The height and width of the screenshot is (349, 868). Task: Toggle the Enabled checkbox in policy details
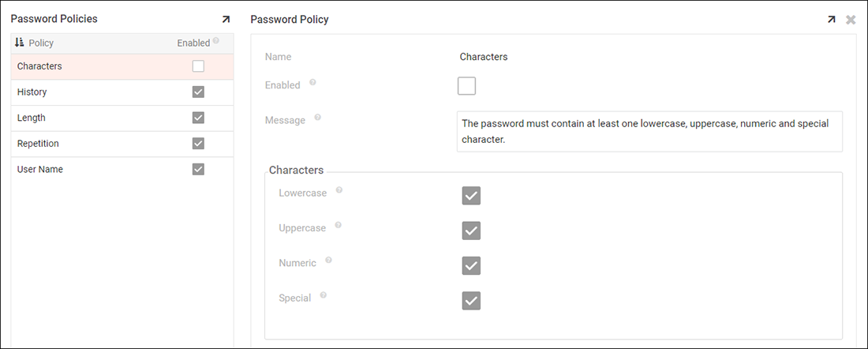pyautogui.click(x=466, y=85)
